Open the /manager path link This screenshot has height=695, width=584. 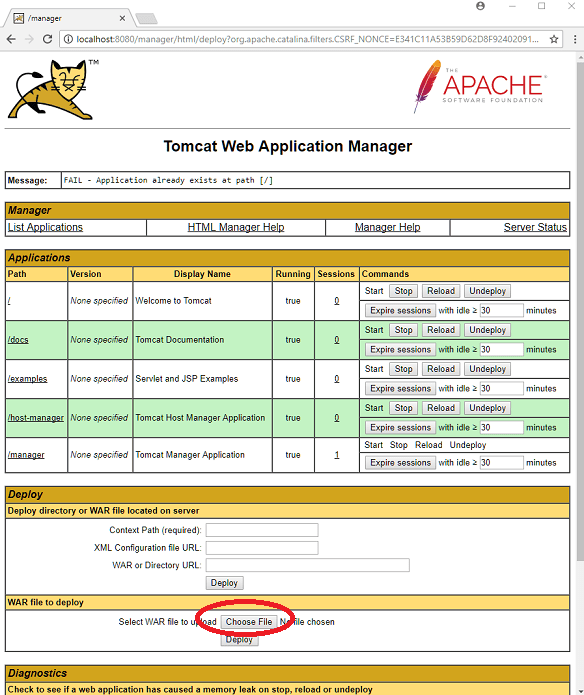coord(26,455)
